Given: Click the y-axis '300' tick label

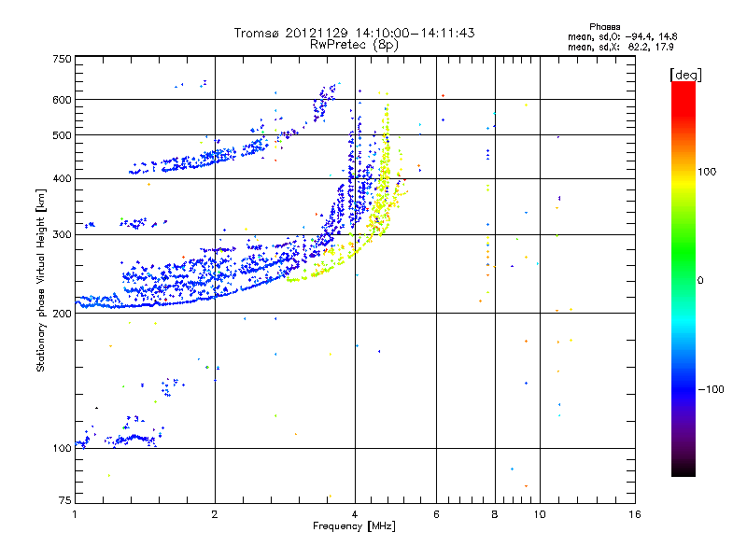Looking at the screenshot, I should 62,235.
